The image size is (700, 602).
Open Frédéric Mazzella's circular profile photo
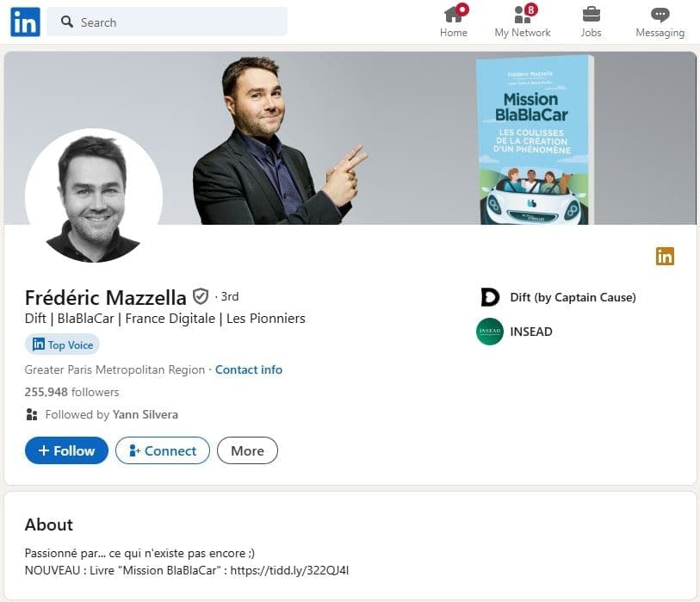click(94, 196)
